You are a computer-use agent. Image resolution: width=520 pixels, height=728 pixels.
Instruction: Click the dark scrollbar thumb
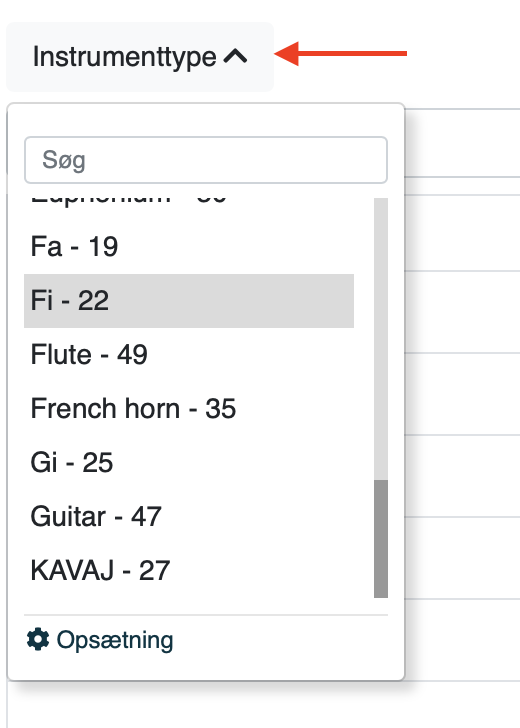coord(381,539)
